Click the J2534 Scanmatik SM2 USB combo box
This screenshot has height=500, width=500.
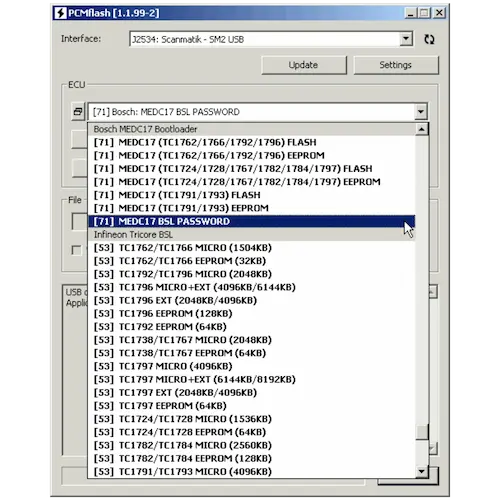coord(271,39)
